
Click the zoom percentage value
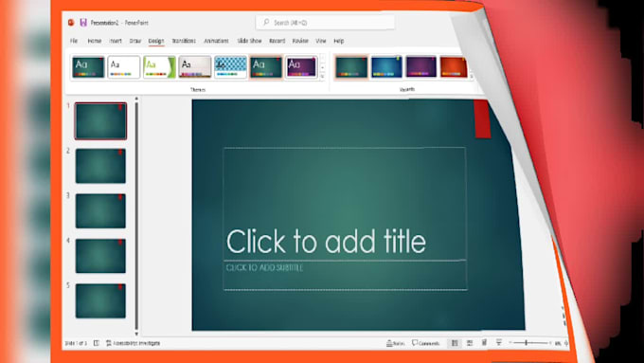click(558, 343)
